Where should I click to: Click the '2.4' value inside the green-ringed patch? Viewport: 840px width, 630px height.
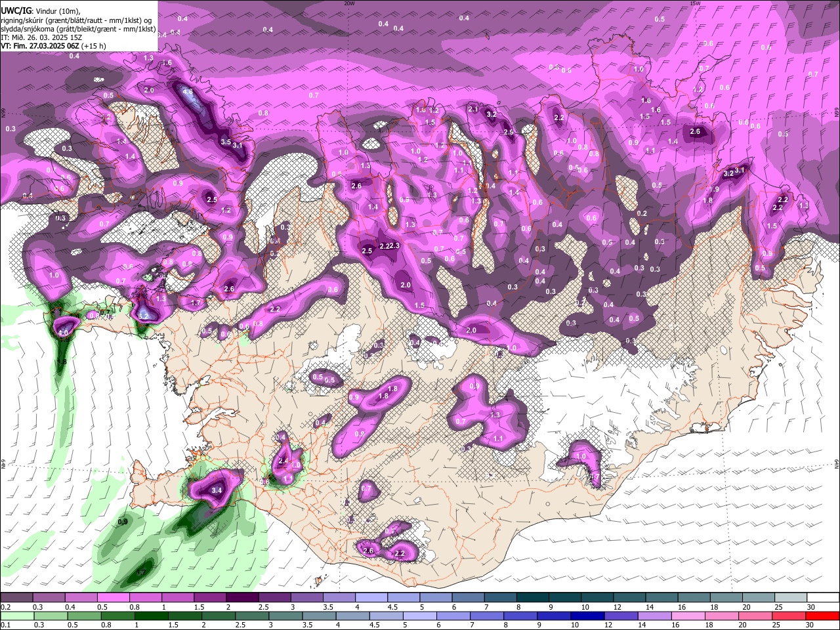tap(283, 461)
